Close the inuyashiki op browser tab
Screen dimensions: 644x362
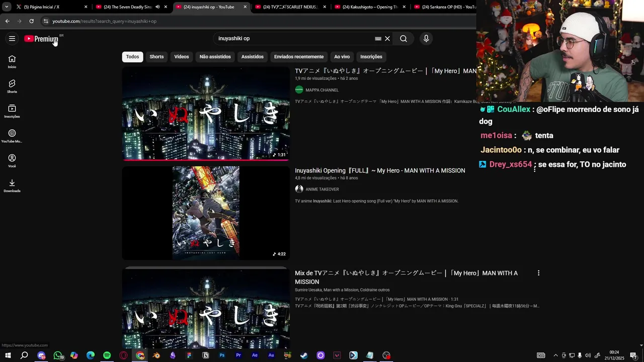245,7
